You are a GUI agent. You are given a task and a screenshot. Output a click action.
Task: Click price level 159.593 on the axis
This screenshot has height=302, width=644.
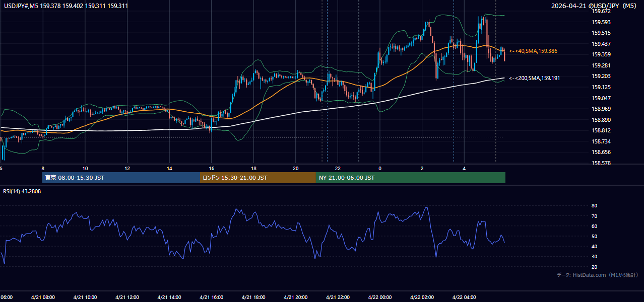(x=601, y=22)
